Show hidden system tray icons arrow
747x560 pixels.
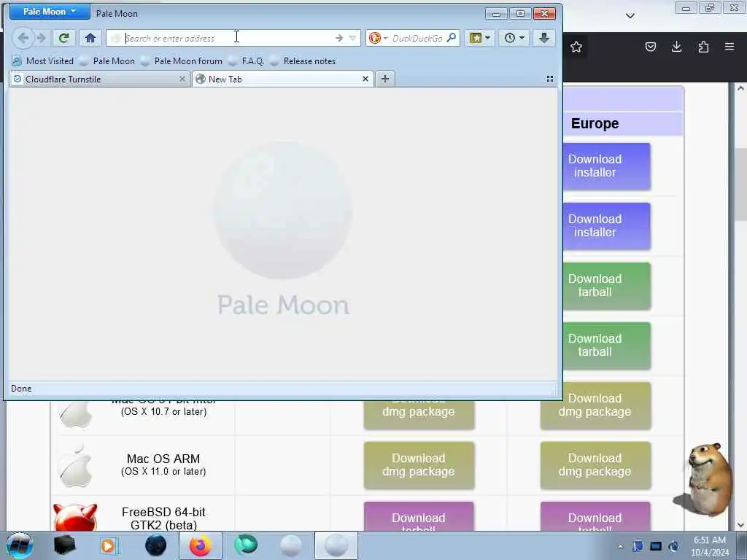point(620,547)
